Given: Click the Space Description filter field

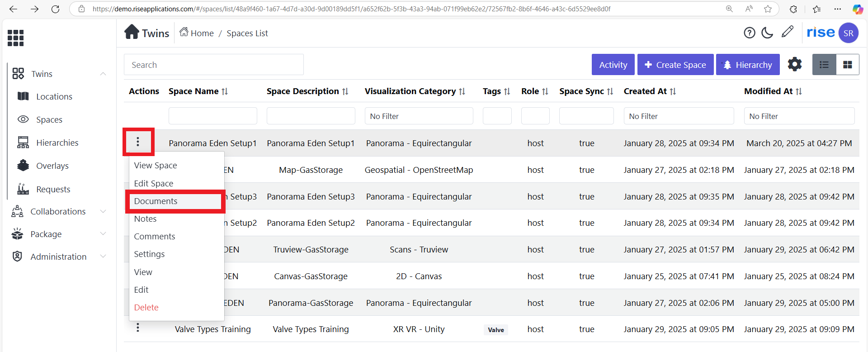Looking at the screenshot, I should pos(311,116).
